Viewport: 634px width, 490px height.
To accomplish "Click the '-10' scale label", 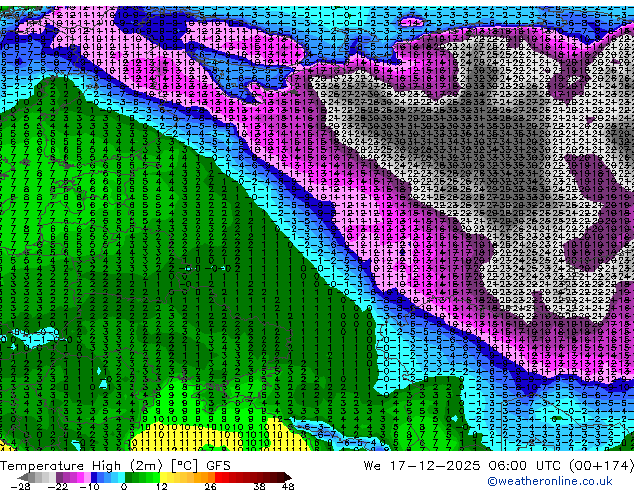I will [89, 486].
